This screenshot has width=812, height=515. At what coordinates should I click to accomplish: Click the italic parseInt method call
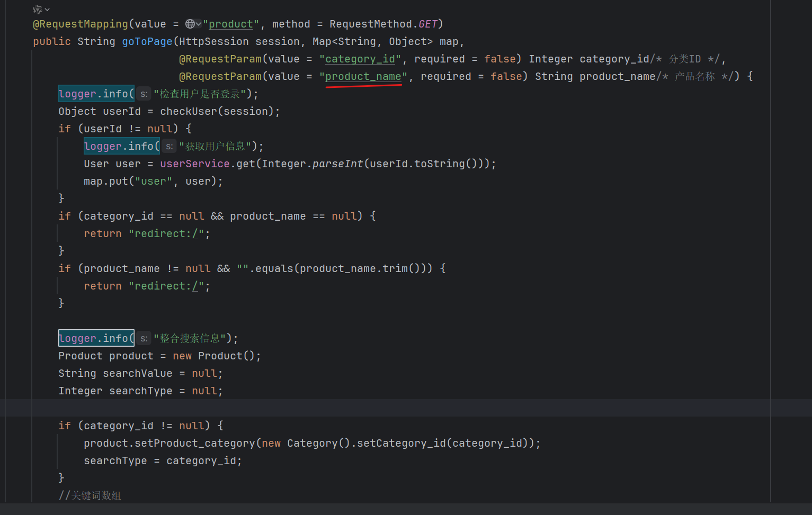click(337, 164)
